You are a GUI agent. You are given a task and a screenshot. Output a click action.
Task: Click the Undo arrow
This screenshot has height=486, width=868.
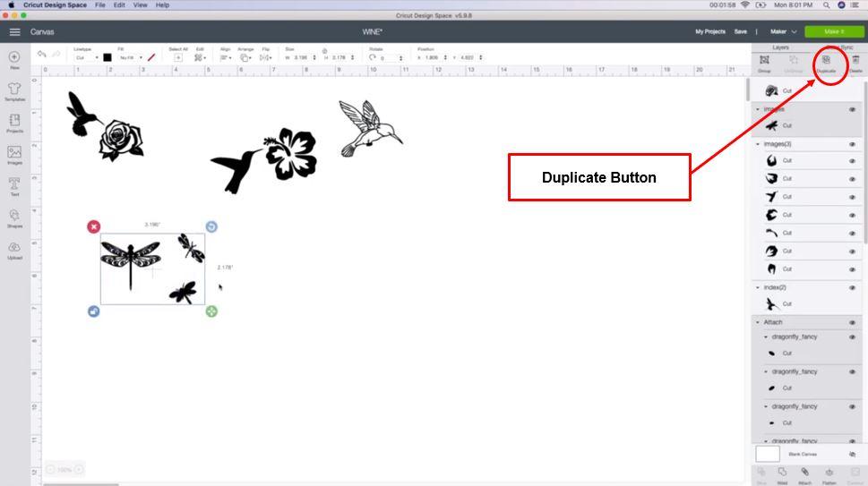click(x=41, y=55)
